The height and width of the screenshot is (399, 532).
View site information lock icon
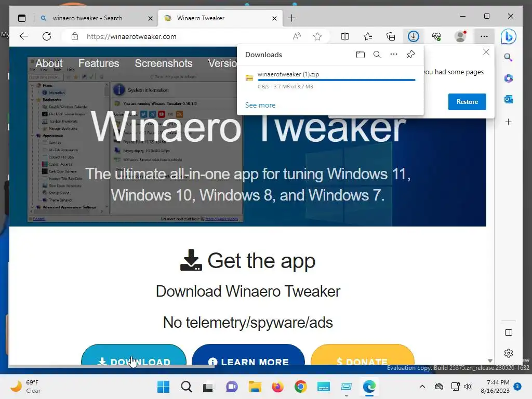click(x=75, y=36)
